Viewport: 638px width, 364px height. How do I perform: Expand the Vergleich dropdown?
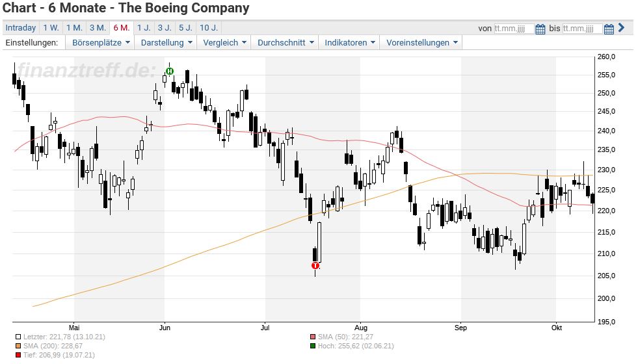tap(224, 43)
